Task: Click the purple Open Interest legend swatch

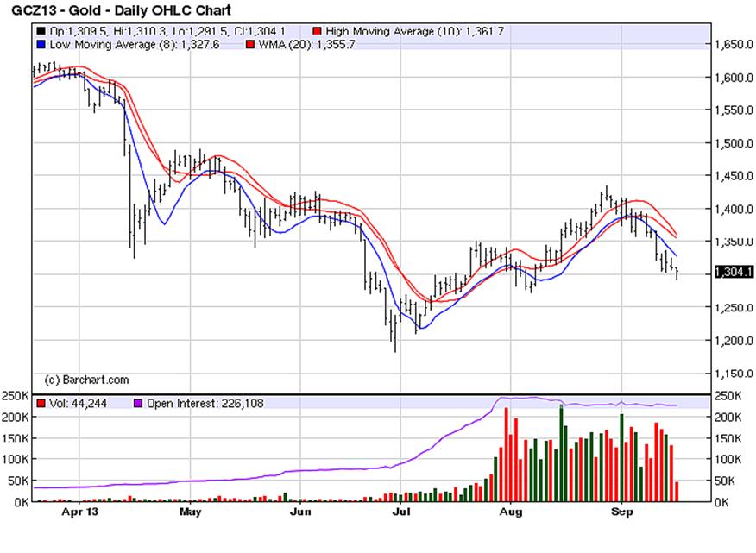Action: click(136, 403)
